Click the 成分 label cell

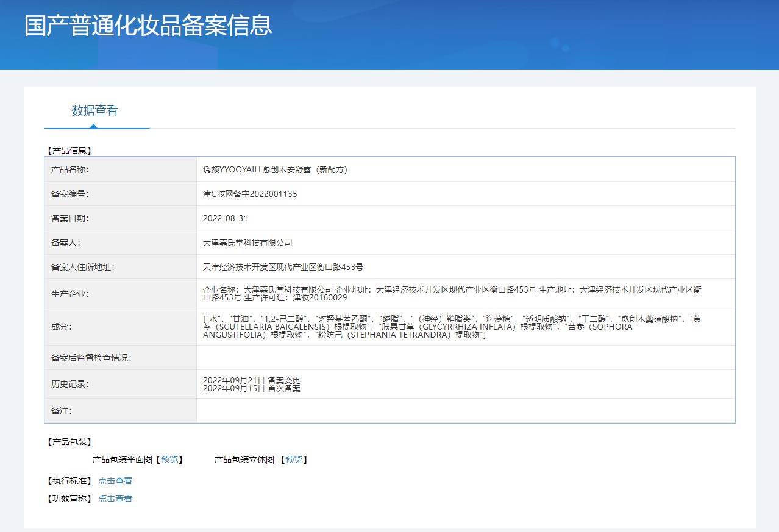click(x=121, y=327)
